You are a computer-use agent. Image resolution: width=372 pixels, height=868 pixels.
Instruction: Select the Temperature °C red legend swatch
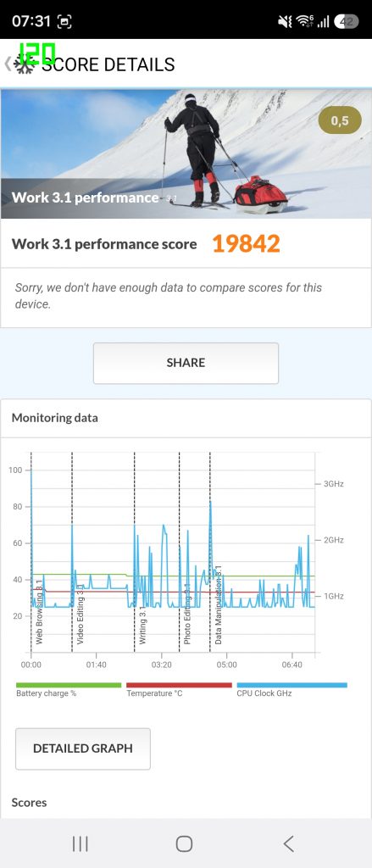point(179,685)
